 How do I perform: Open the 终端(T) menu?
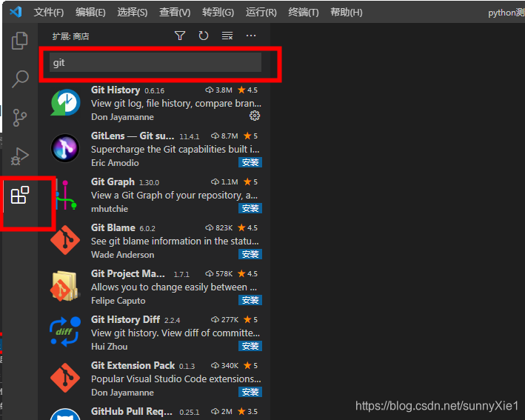point(304,13)
